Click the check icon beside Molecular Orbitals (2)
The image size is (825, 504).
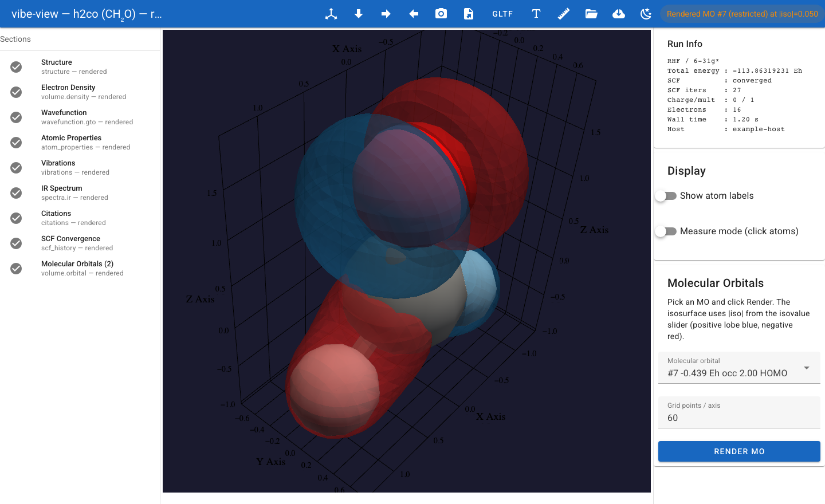point(16,269)
